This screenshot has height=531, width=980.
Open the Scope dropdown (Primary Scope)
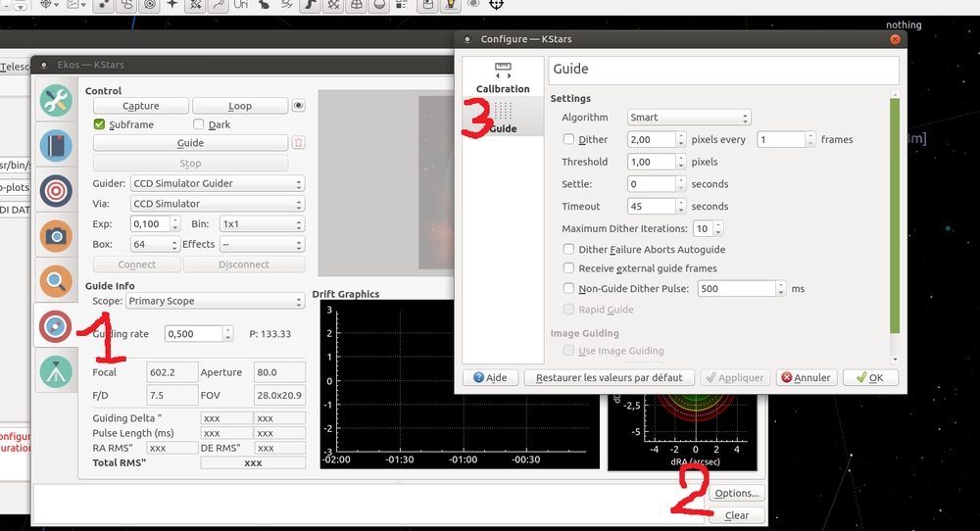[216, 301]
